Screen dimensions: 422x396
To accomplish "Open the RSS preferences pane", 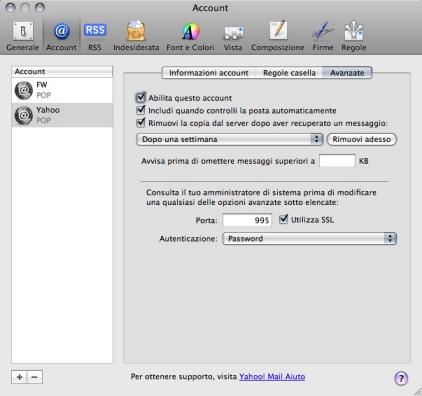I will [95, 36].
